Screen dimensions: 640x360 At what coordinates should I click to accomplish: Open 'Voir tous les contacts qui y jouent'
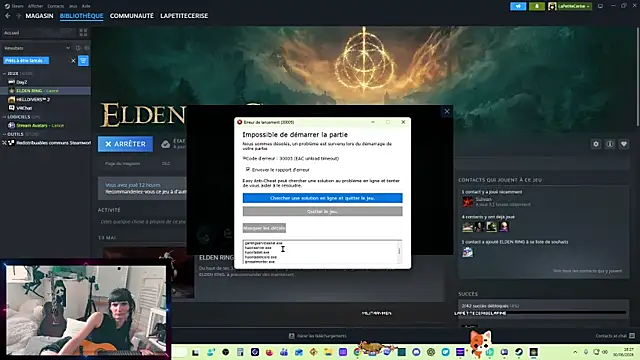(587, 271)
